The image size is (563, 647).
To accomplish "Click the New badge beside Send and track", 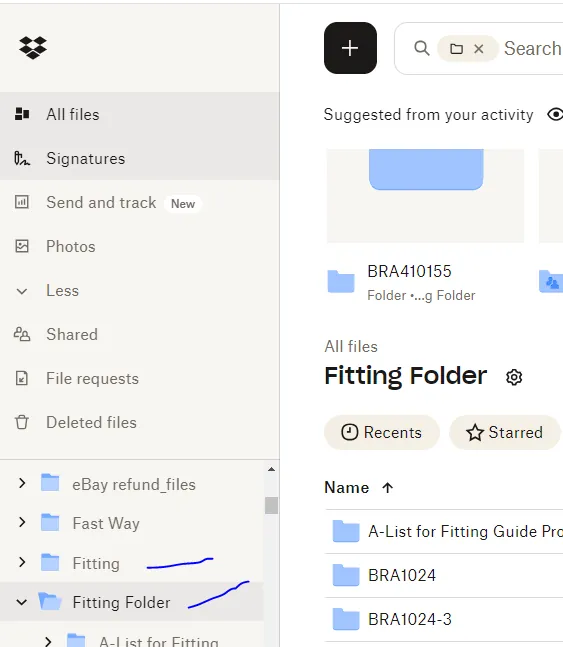I will point(183,204).
